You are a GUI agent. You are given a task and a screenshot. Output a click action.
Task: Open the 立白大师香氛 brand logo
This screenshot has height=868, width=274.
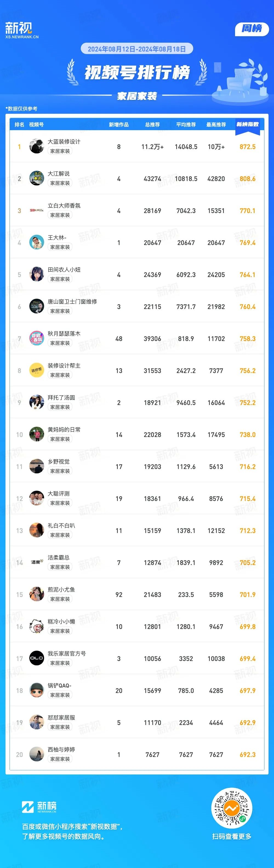(x=36, y=211)
